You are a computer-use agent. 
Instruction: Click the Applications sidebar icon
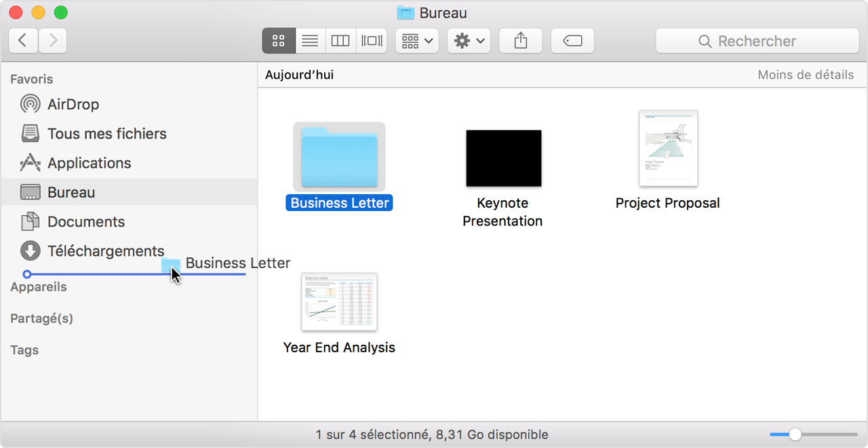tap(31, 163)
